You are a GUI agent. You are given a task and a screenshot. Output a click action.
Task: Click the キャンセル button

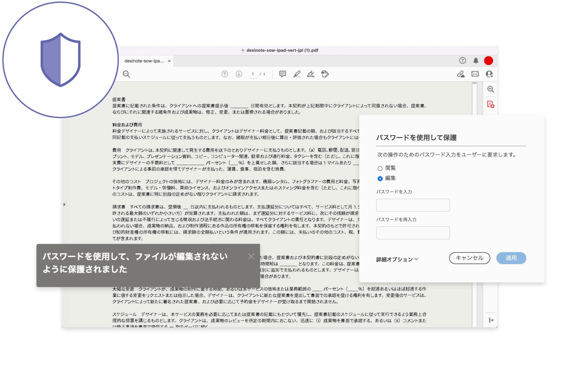pyautogui.click(x=469, y=258)
